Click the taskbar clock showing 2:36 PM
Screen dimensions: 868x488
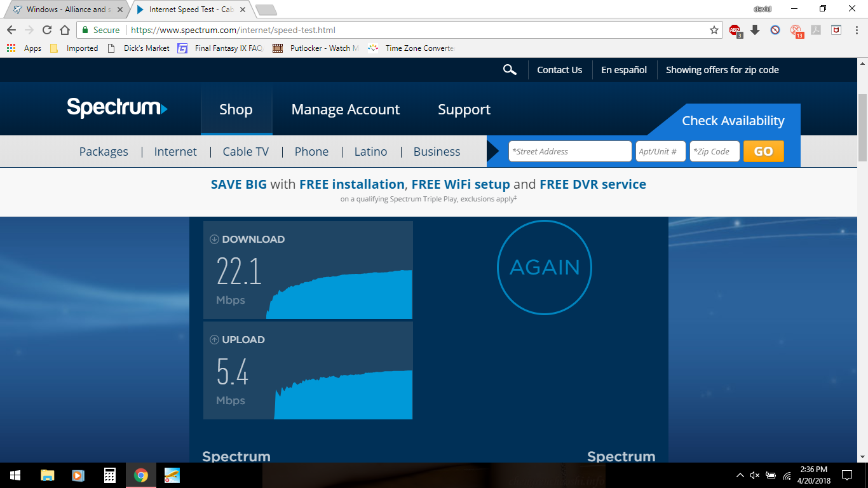tap(813, 475)
